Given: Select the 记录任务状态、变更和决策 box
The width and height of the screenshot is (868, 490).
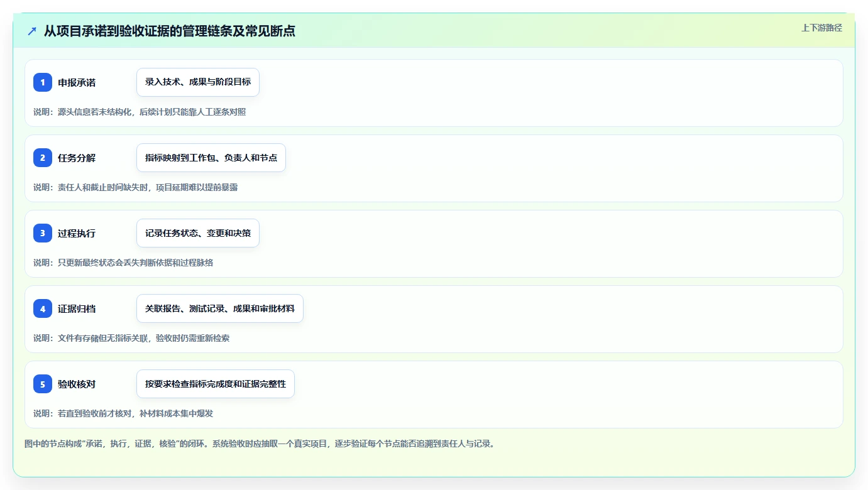Looking at the screenshot, I should [198, 233].
